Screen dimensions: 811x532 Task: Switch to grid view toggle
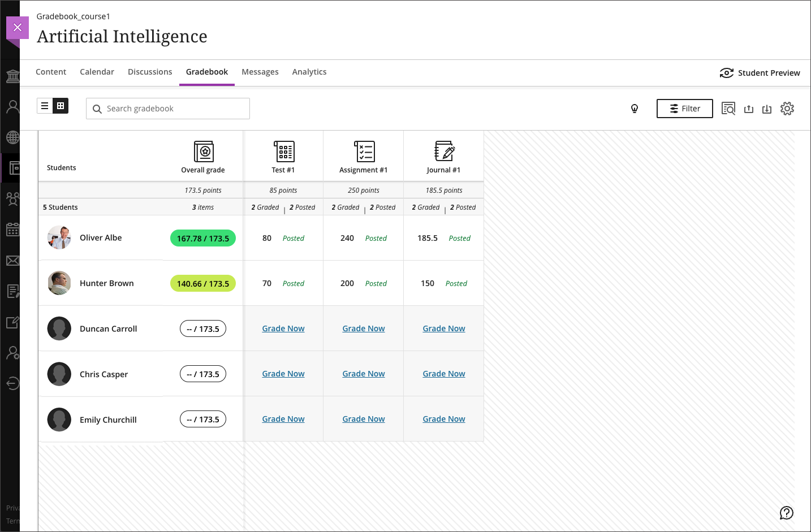[x=61, y=106]
